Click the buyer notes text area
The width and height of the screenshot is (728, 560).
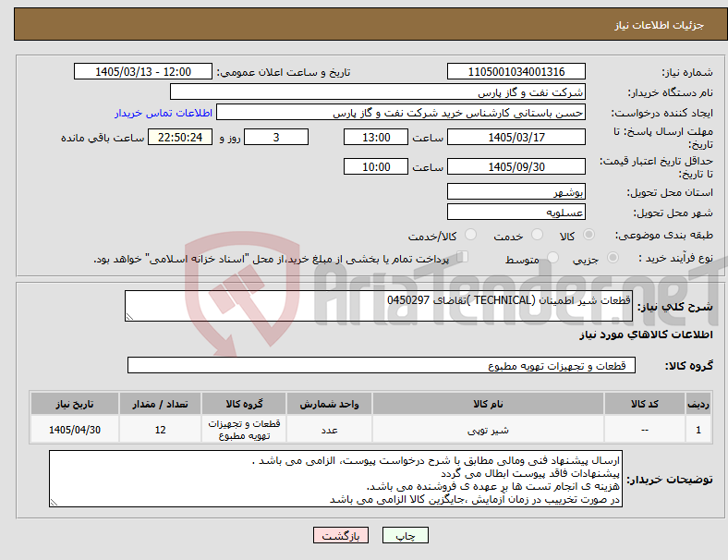pyautogui.click(x=335, y=479)
